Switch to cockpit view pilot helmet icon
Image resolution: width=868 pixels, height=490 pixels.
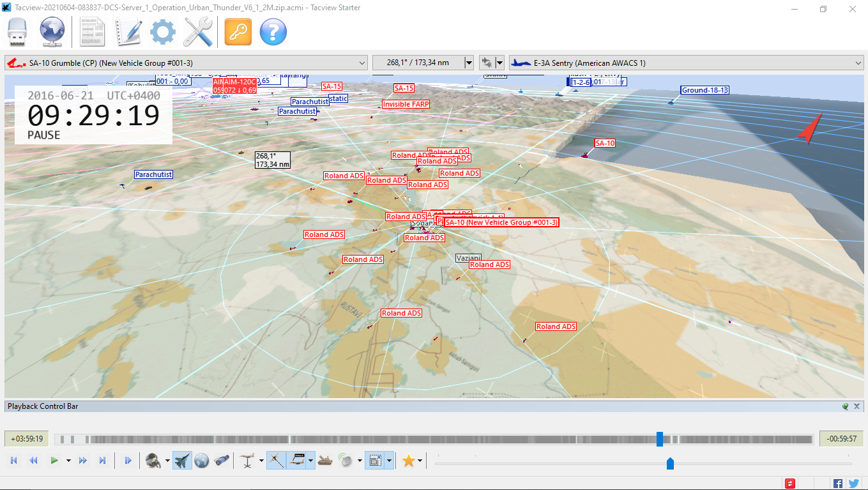(153, 460)
